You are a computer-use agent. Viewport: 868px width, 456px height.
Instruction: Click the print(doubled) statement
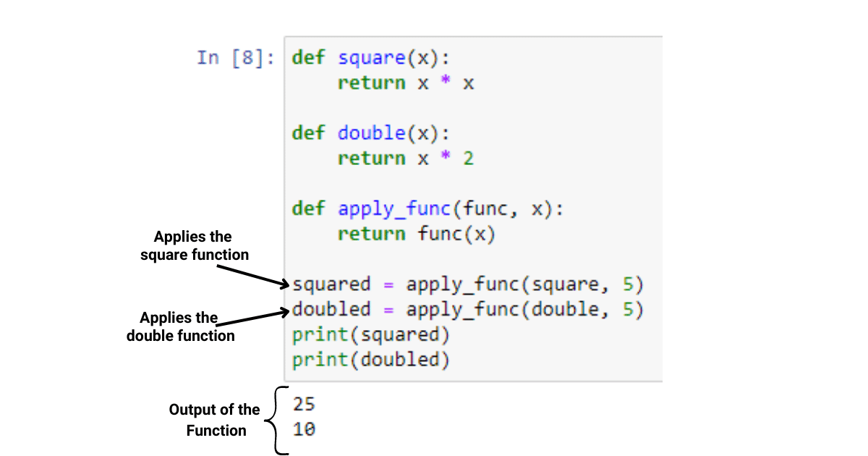tap(370, 360)
